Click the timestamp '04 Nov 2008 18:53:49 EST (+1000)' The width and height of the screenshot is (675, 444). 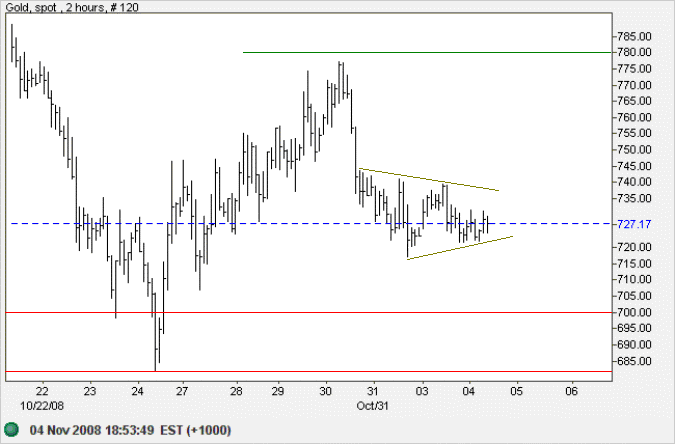coord(130,430)
